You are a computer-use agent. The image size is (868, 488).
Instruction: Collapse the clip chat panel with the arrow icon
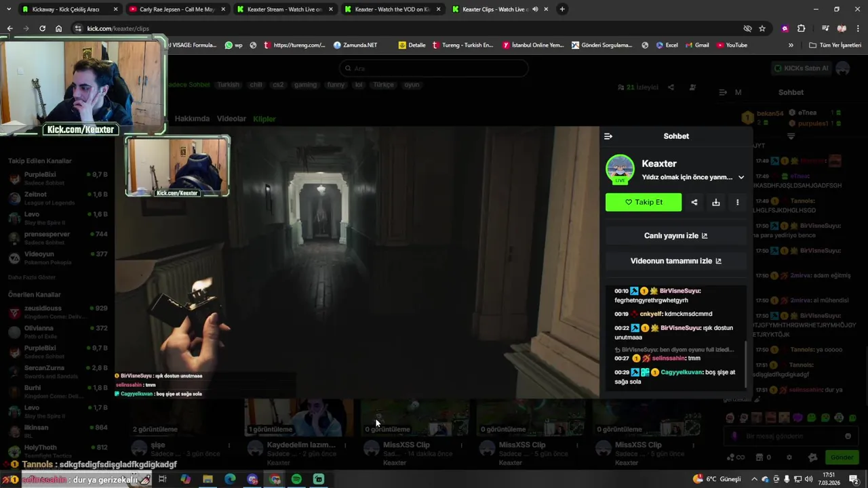coord(608,136)
